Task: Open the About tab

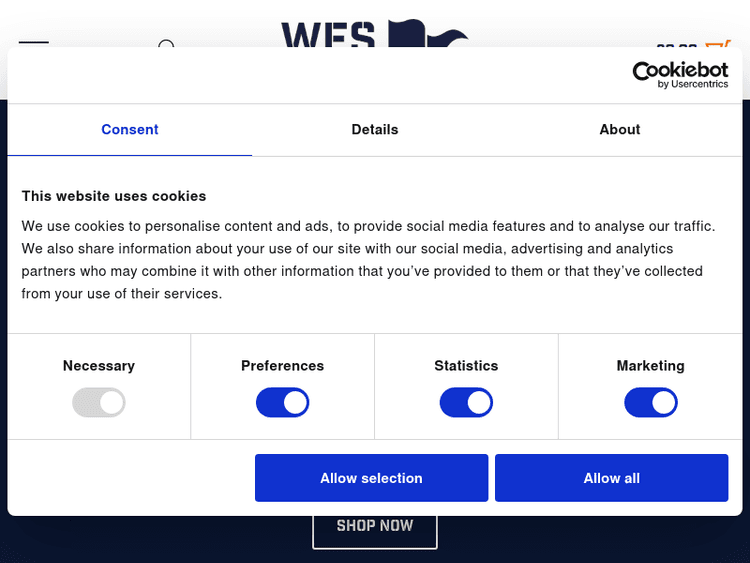Action: pyautogui.click(x=620, y=130)
